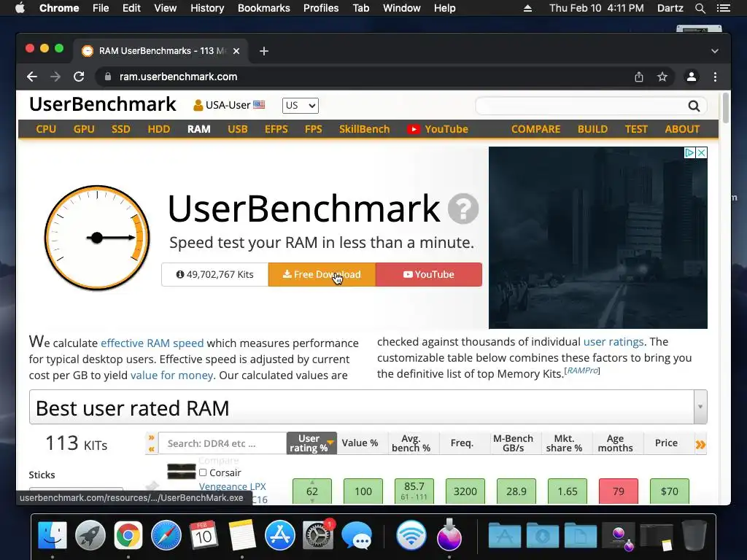Open the Chrome three-dot menu

coord(715,77)
